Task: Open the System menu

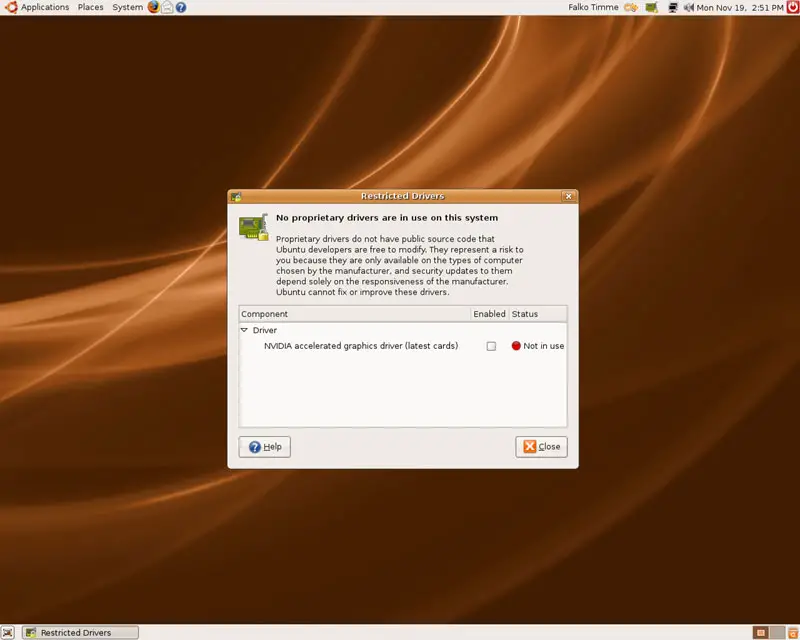Action: [x=128, y=7]
